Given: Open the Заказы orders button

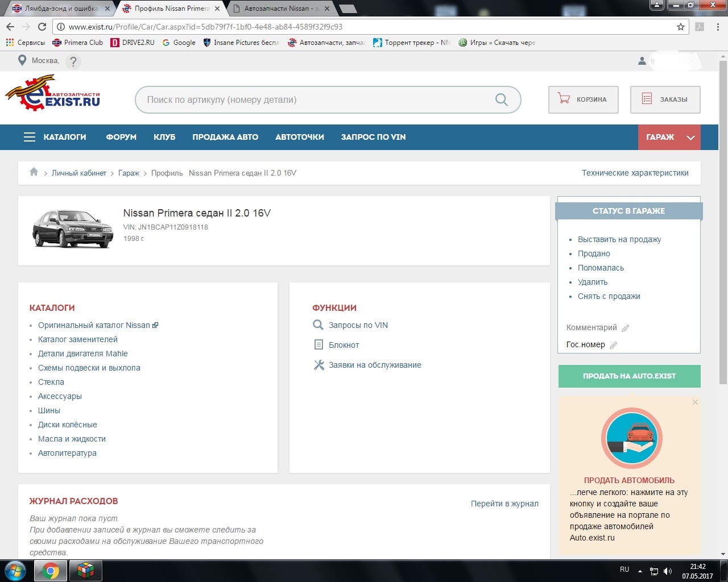Looking at the screenshot, I should click(665, 99).
